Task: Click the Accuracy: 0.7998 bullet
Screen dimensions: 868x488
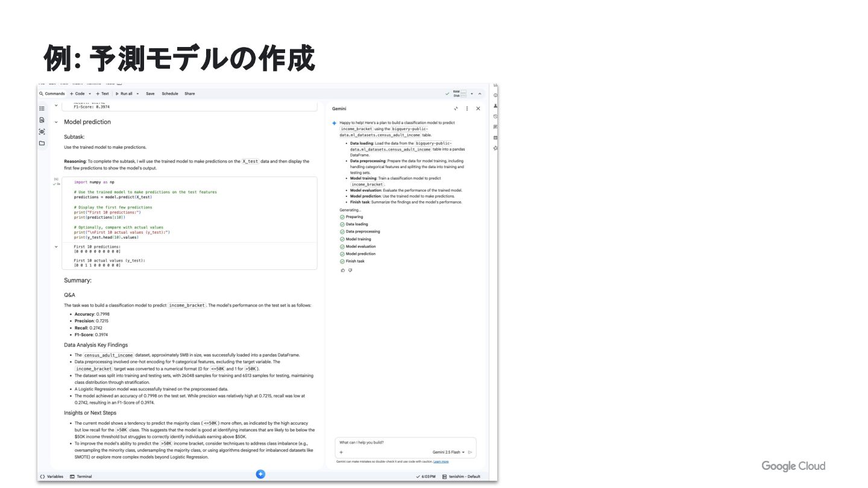Action: click(x=92, y=314)
